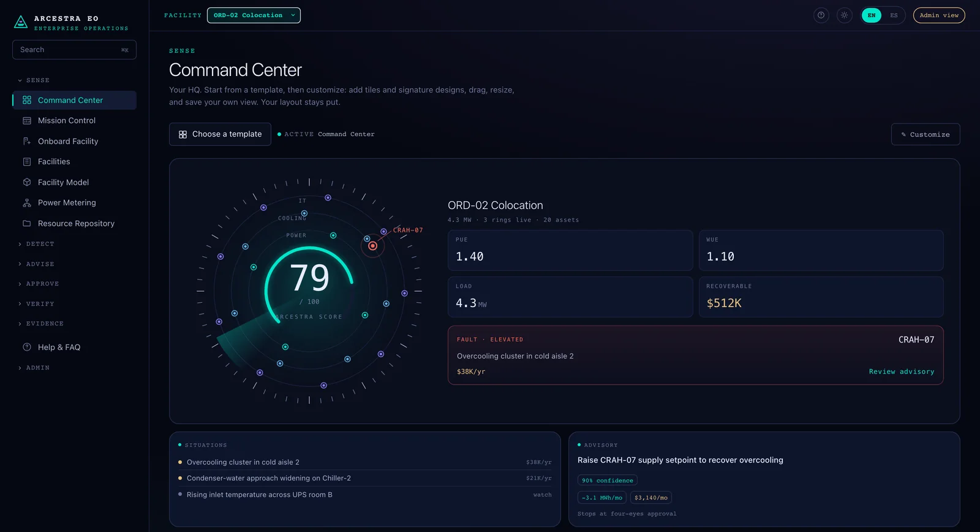The image size is (980, 532).
Task: Open 'Condenser-water approach widening on Chiller-2' situation
Action: (364, 478)
